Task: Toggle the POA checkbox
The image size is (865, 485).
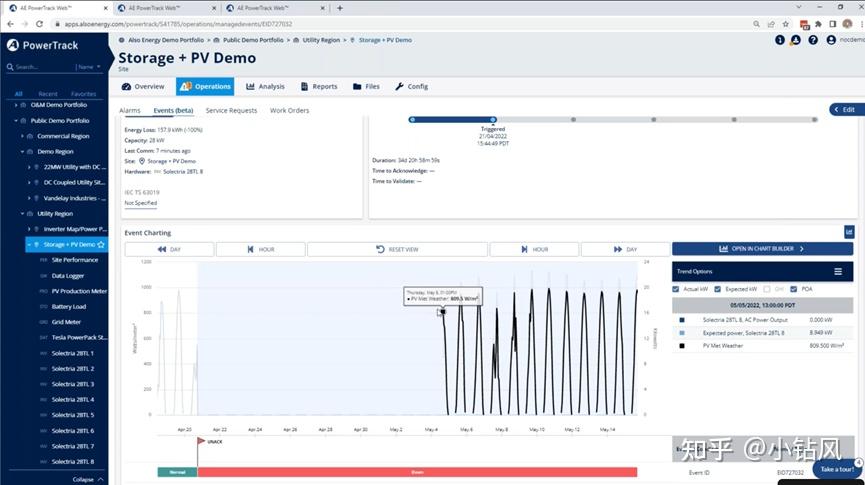Action: tap(794, 289)
